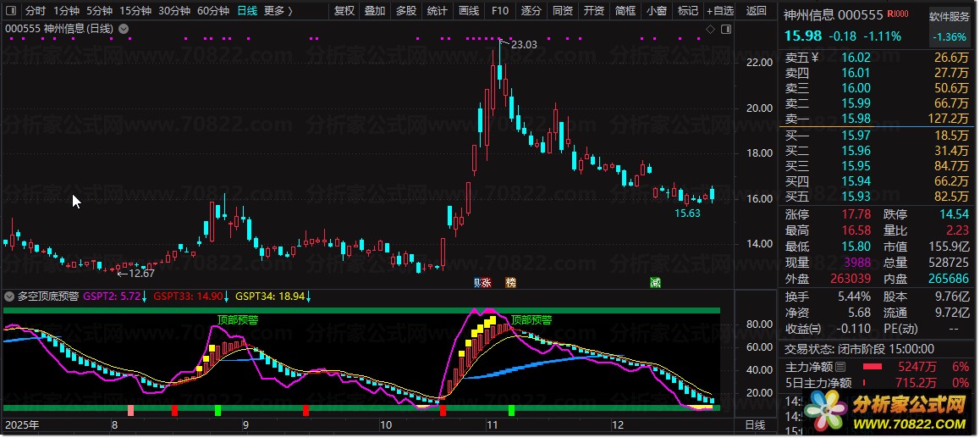The height and width of the screenshot is (438, 980).
Task: Expand the 多空顶底预警 indicator menu arrow
Action: click(x=9, y=297)
